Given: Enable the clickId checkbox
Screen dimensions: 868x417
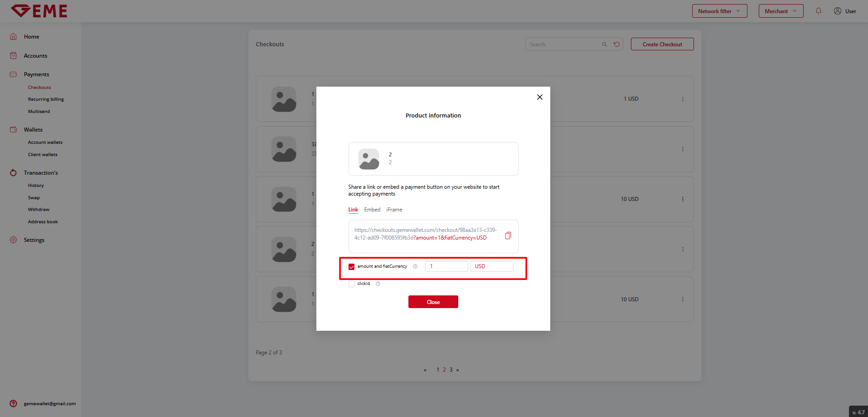Looking at the screenshot, I should pos(351,284).
